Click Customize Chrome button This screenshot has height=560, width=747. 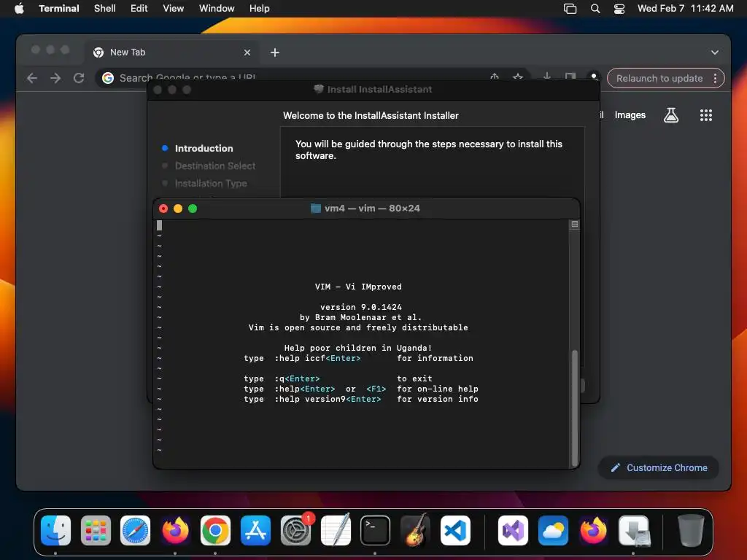(x=659, y=467)
